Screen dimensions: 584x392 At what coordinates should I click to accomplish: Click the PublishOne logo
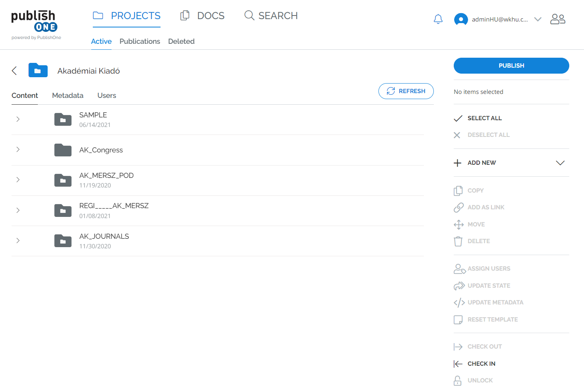35,25
